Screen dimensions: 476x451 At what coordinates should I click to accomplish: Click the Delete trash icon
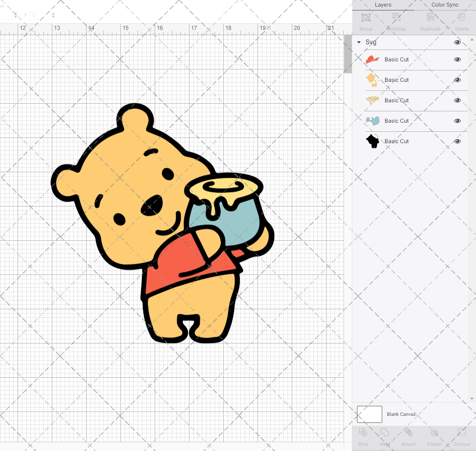[x=462, y=17]
